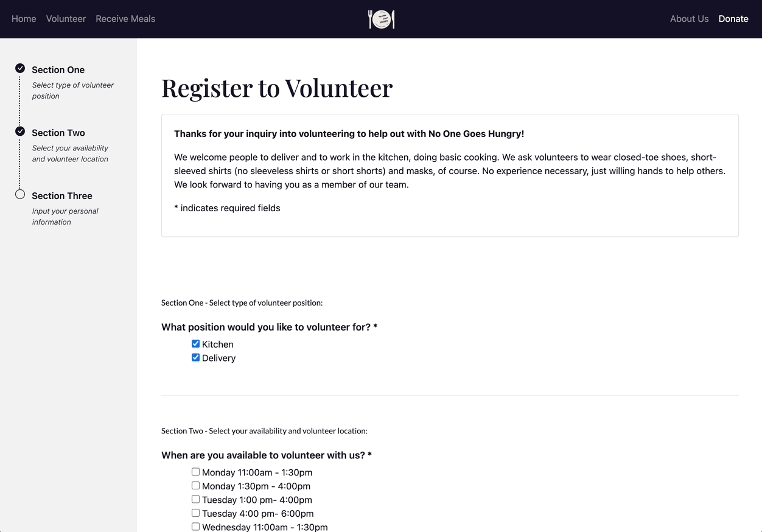Click the plate and cutlery logo

382,19
